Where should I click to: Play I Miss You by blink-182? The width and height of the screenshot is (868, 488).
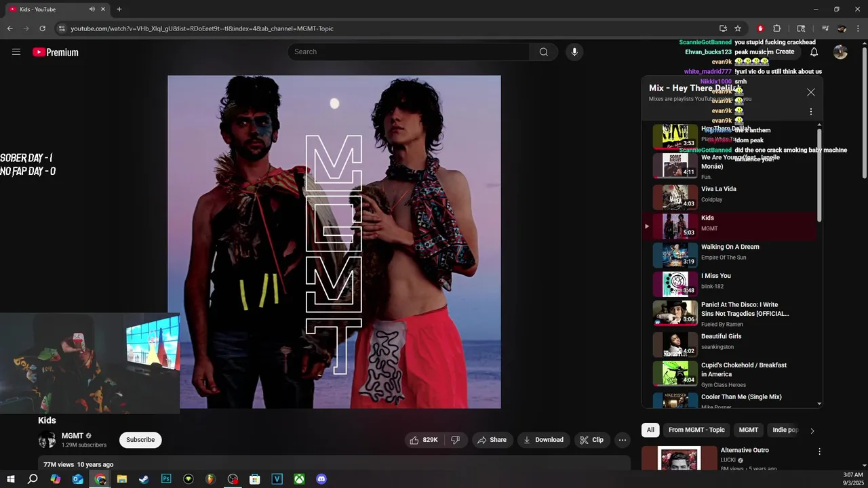[x=730, y=284]
